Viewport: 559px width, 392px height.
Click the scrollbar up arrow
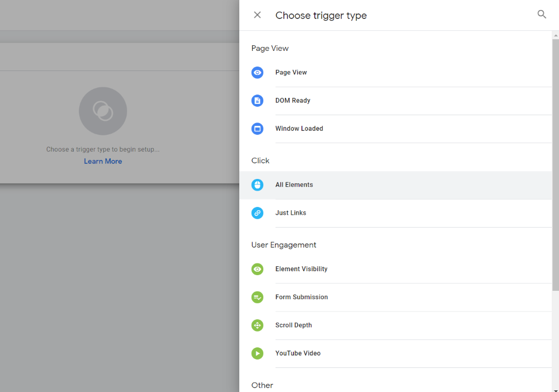point(556,35)
